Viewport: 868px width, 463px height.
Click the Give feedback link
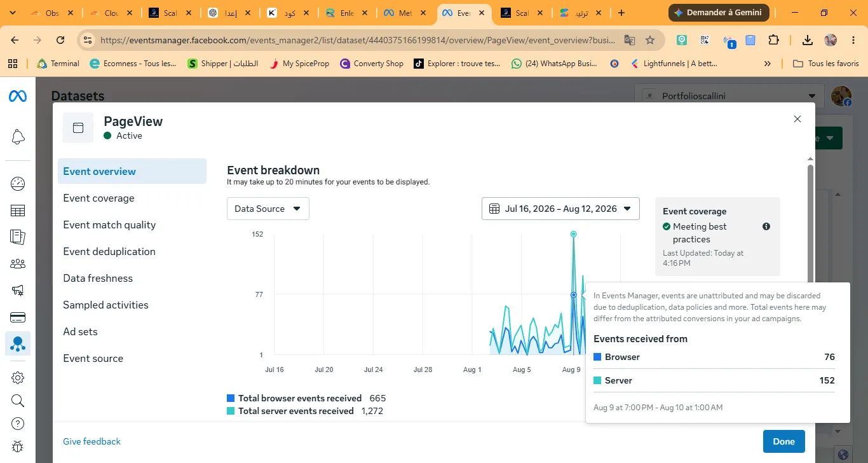(x=92, y=441)
